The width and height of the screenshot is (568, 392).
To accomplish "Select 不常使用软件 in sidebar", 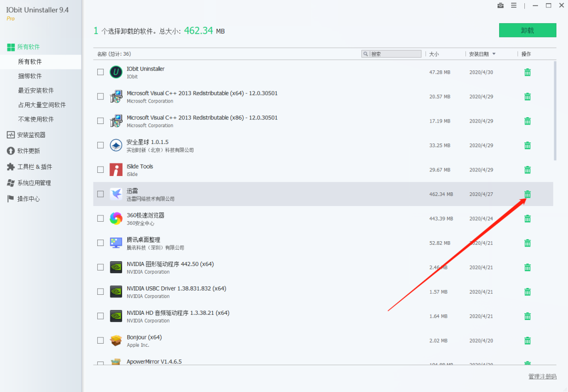I will tap(36, 119).
